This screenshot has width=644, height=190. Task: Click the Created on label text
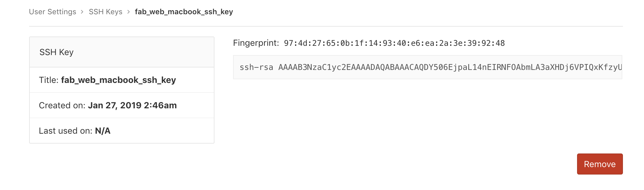62,105
